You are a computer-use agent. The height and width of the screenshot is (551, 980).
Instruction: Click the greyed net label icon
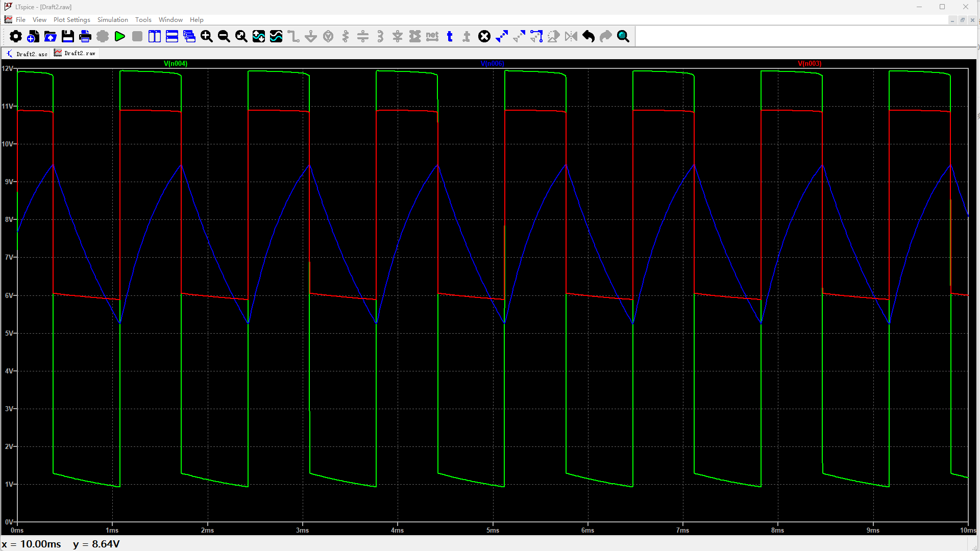(432, 36)
